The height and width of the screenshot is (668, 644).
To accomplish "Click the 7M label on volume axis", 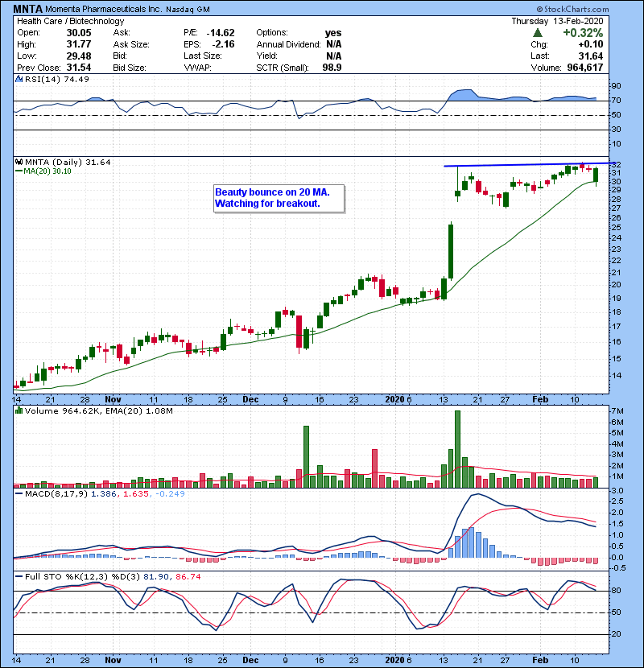I will coord(617,411).
